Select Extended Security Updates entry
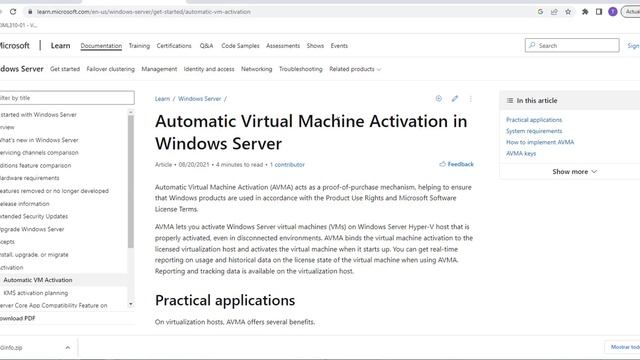Screen dimensions: 640x360 click(34, 216)
